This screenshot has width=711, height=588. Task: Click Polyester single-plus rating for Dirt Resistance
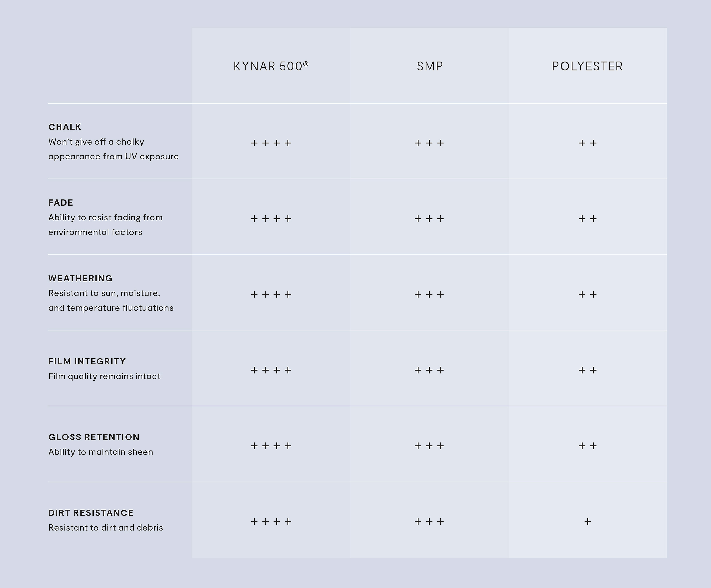click(588, 522)
